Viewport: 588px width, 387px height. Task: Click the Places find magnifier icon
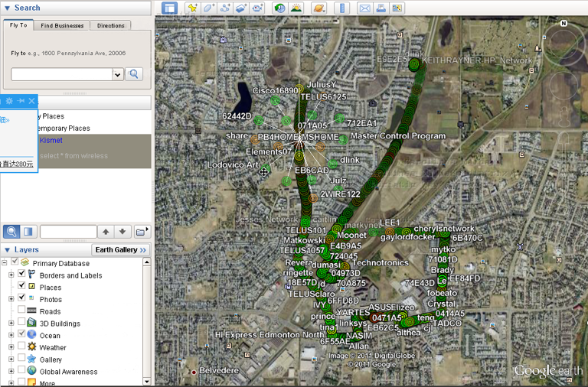(11, 232)
